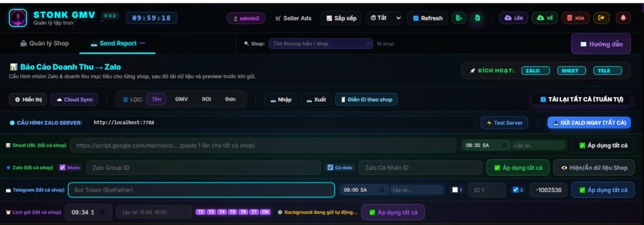Click the Telegram ID 1 field
Viewport: 644px width, 225px height.
point(487,190)
